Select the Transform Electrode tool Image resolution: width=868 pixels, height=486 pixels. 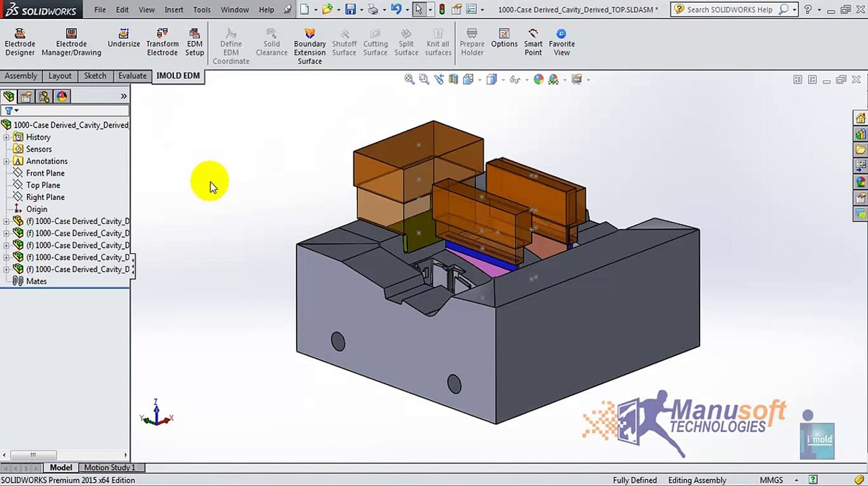(x=162, y=43)
